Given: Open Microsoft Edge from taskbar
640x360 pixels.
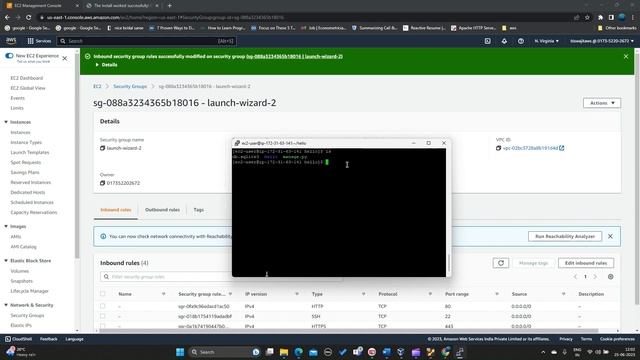Looking at the screenshot, I should pyautogui.click(x=298, y=352).
